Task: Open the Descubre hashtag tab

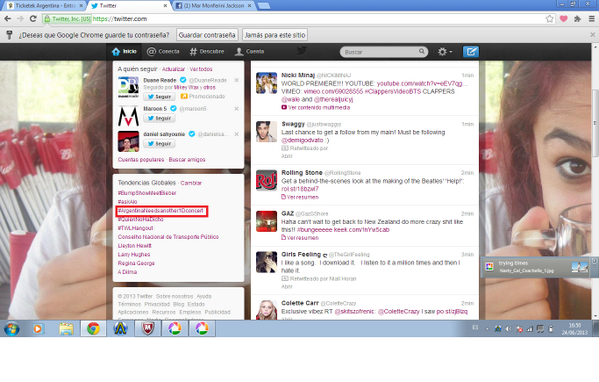Action: 207,52
